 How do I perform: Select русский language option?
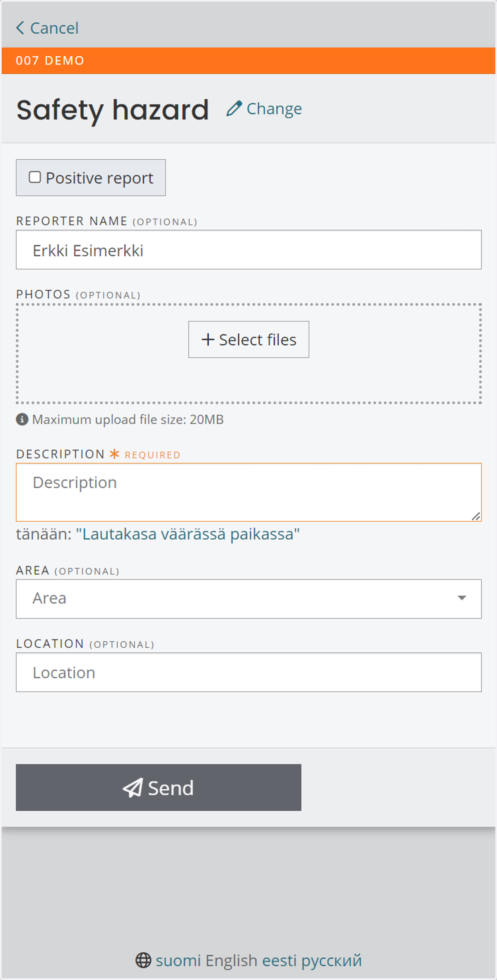click(x=332, y=961)
